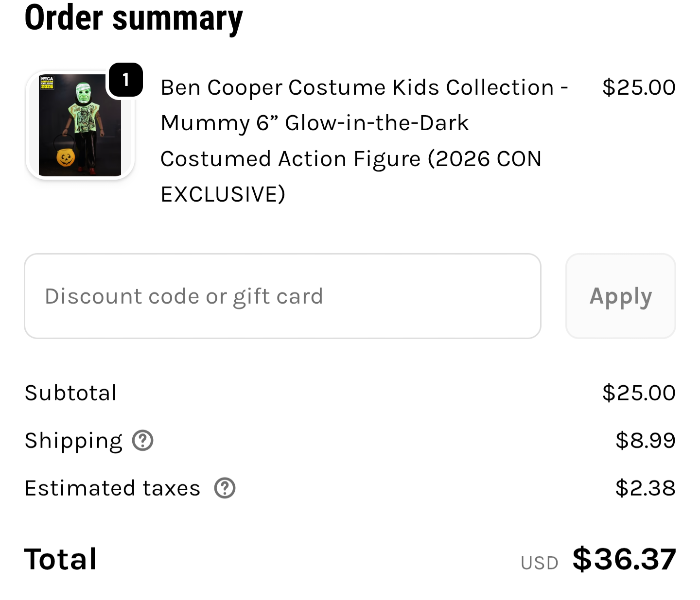The height and width of the screenshot is (600, 700).
Task: Open the Mummy action figure product thumbnail
Action: [80, 125]
